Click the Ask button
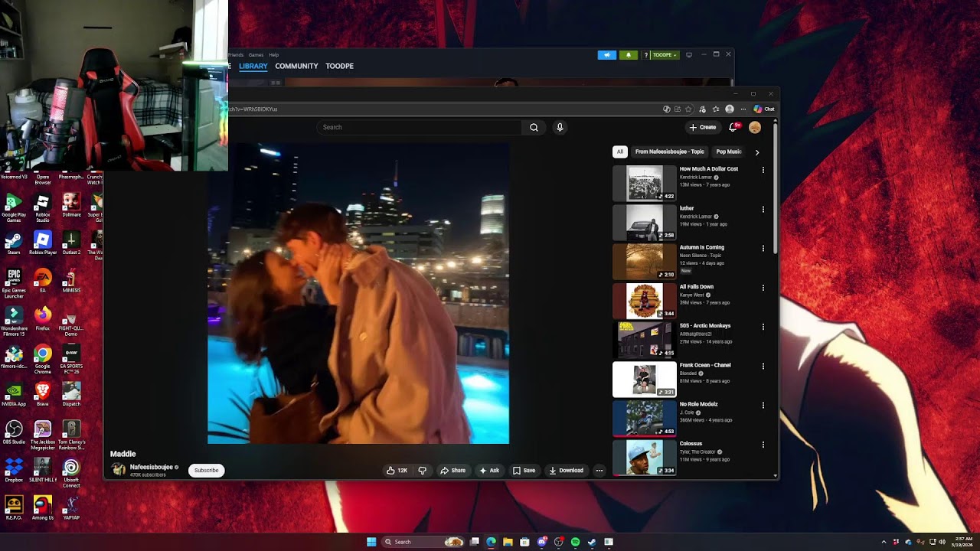Screen dimensions: 980x551 click(489, 471)
